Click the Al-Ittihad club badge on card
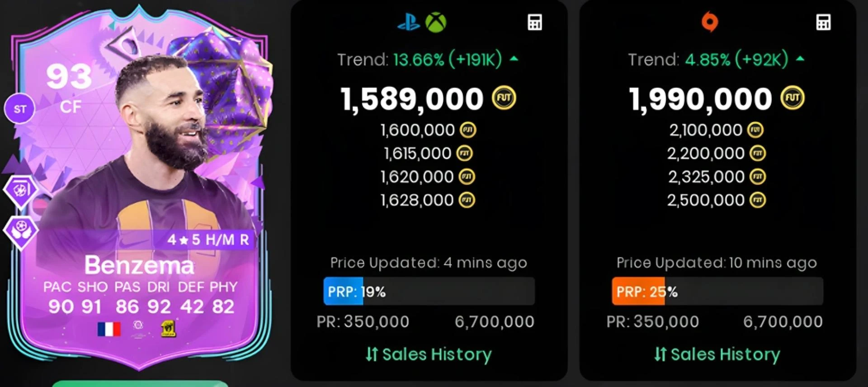The width and height of the screenshot is (868, 387). point(168,329)
